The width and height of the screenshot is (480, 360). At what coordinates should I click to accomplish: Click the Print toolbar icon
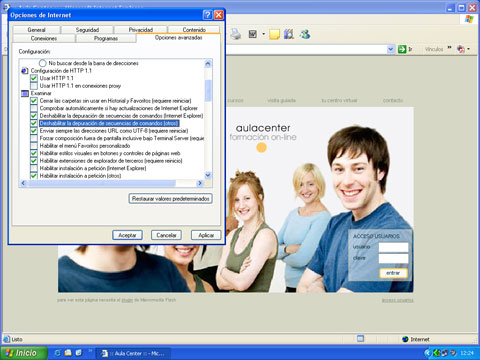pos(235,34)
